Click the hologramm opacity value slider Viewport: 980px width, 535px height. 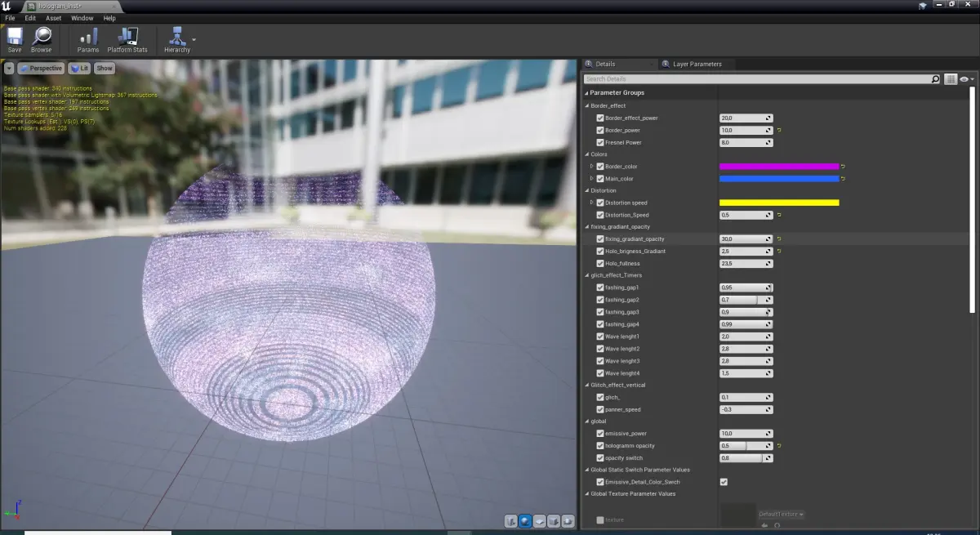click(x=746, y=445)
